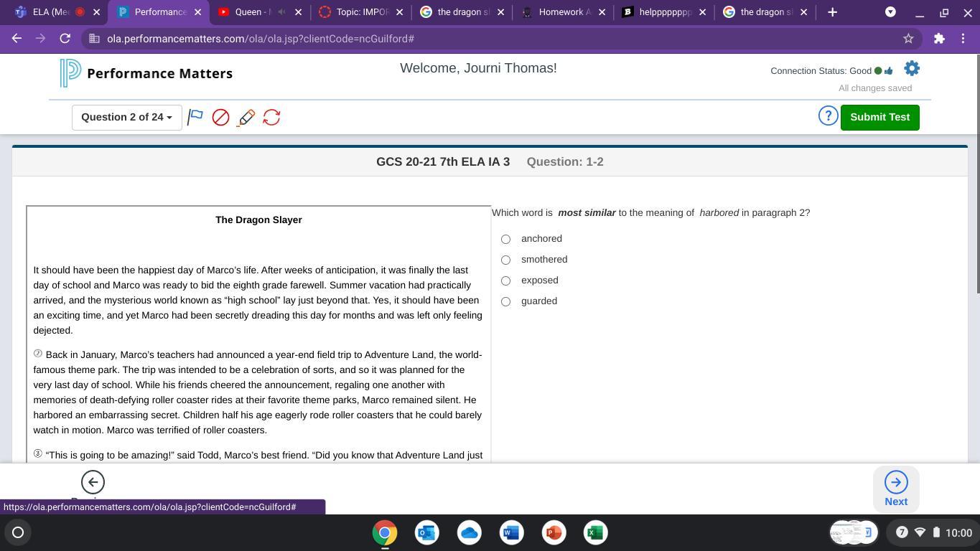This screenshot has height=551, width=980.
Task: Click the browser back arrow
Action: (x=17, y=39)
